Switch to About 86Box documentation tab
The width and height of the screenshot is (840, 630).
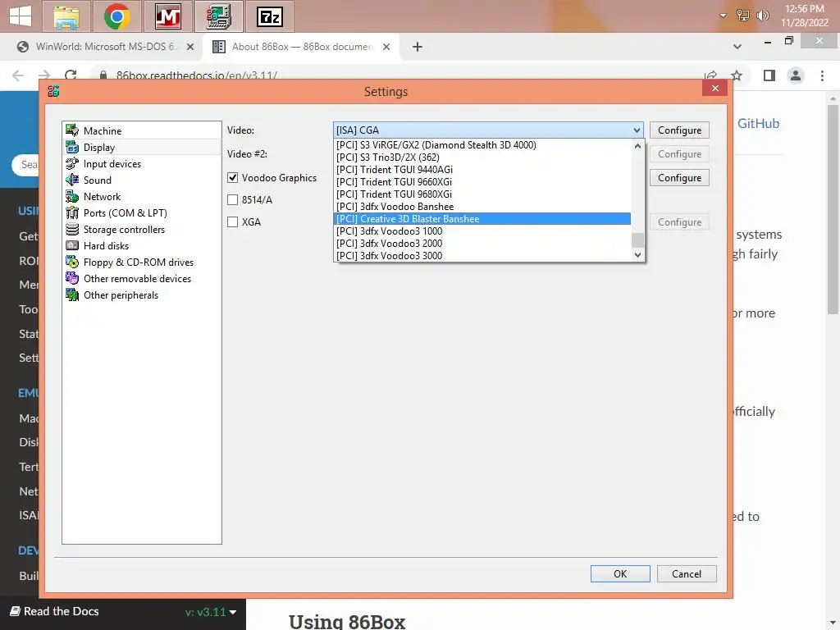coord(302,47)
